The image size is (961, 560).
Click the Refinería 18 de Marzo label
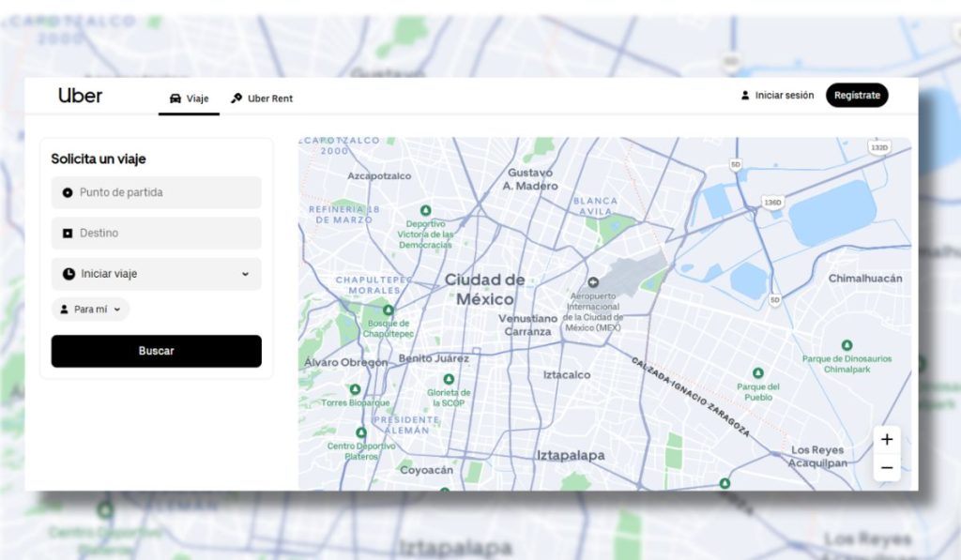point(343,215)
